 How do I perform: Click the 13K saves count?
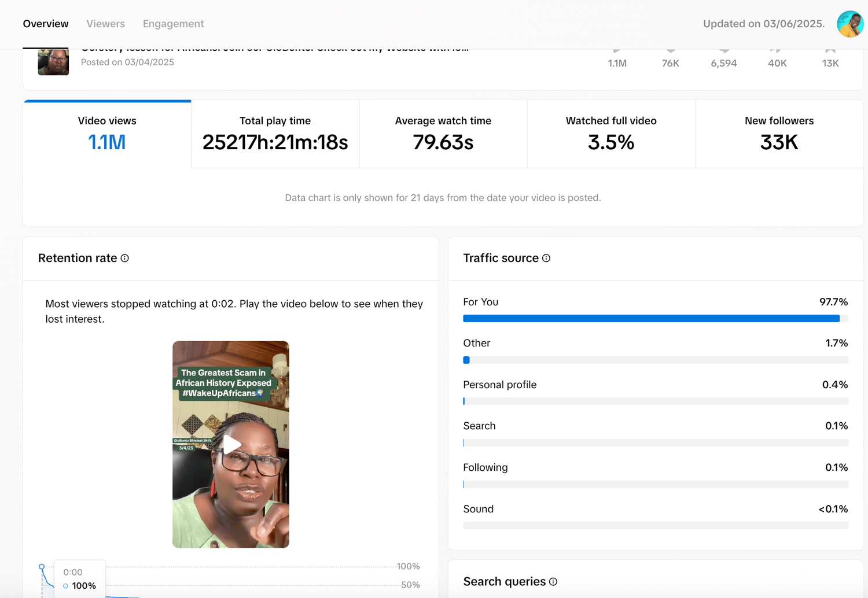coord(830,63)
